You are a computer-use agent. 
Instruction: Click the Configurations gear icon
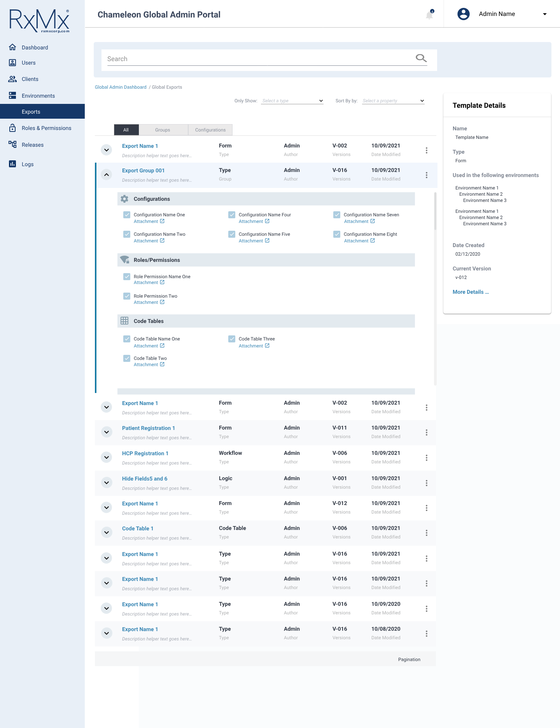pos(124,199)
